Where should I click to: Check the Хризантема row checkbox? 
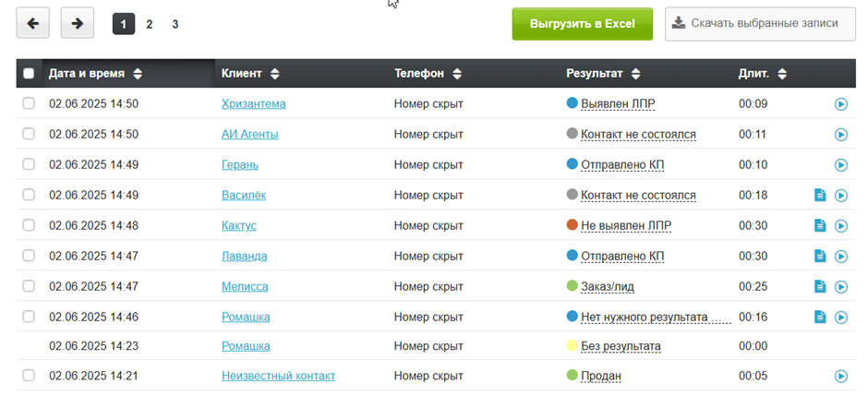pos(29,104)
